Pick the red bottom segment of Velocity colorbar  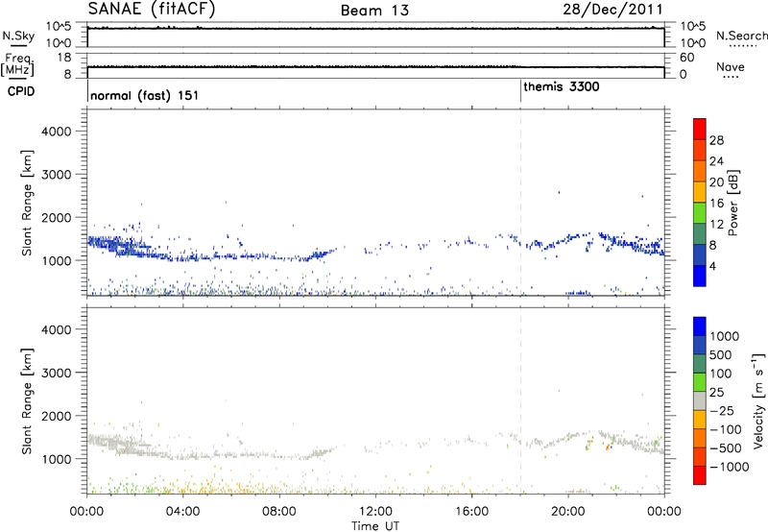coord(700,475)
